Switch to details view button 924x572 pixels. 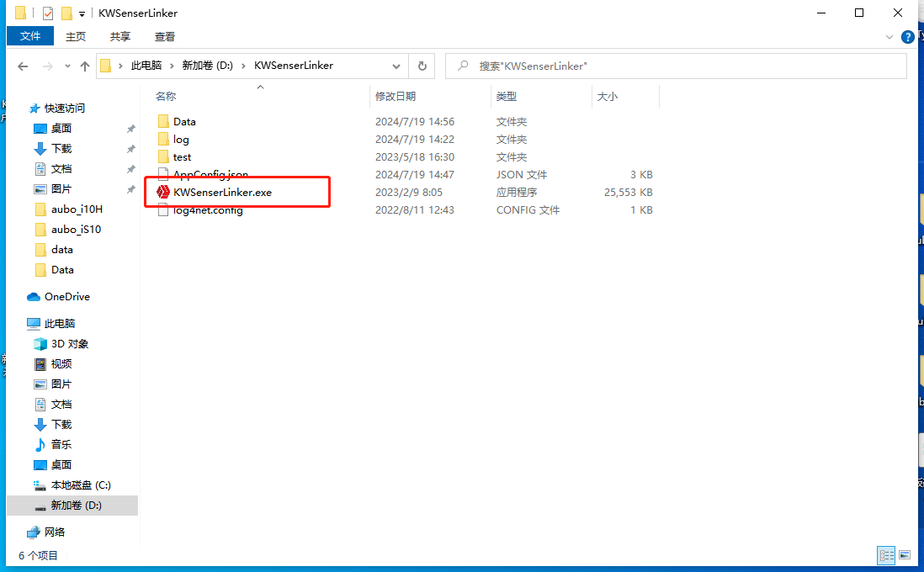click(x=886, y=555)
